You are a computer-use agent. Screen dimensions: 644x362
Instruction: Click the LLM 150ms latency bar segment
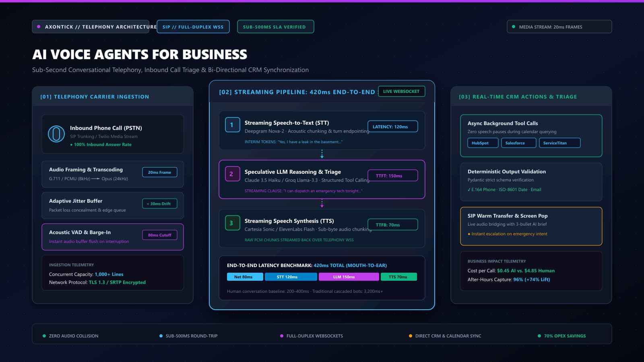[349, 277]
